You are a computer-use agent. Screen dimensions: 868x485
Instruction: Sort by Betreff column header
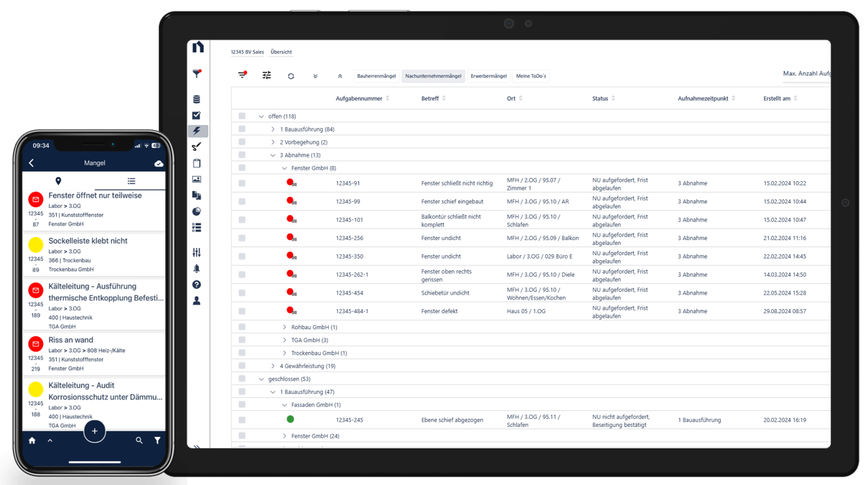(x=433, y=98)
